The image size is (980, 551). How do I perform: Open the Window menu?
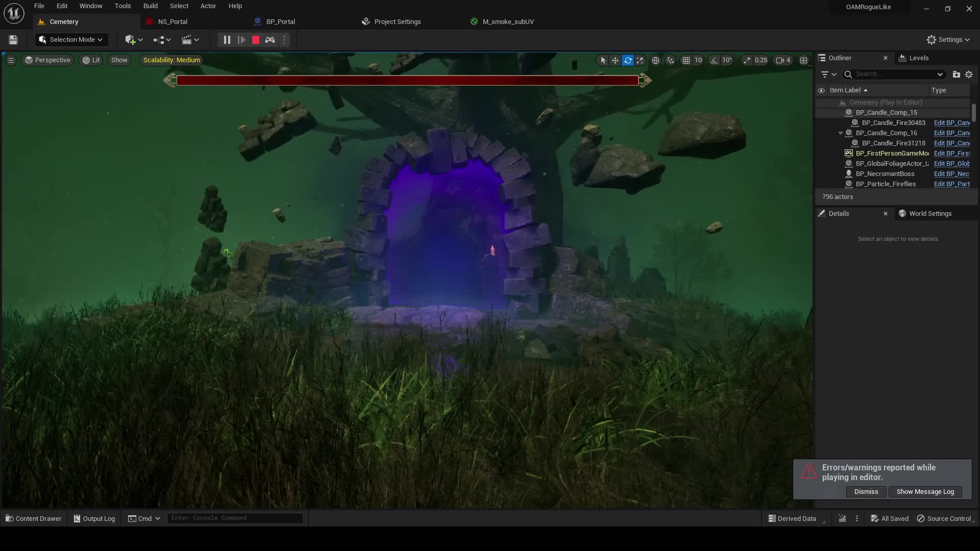pyautogui.click(x=91, y=6)
